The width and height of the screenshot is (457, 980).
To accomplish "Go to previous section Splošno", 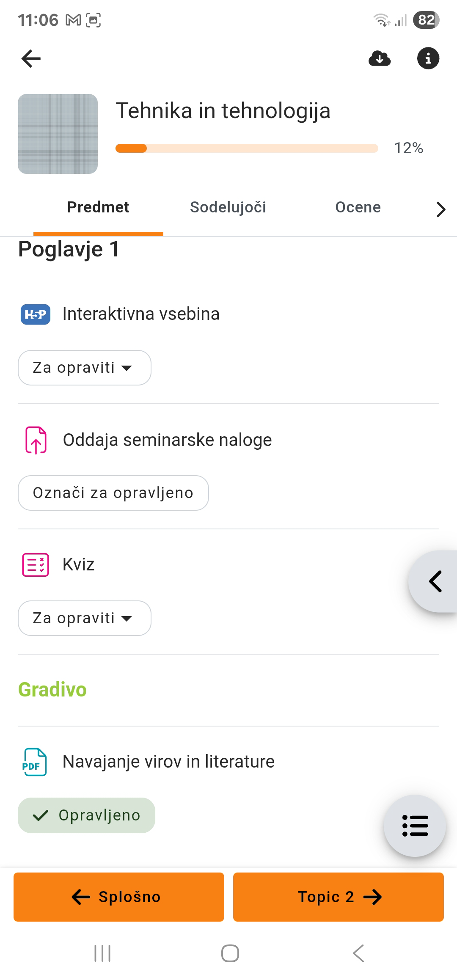I will (119, 897).
